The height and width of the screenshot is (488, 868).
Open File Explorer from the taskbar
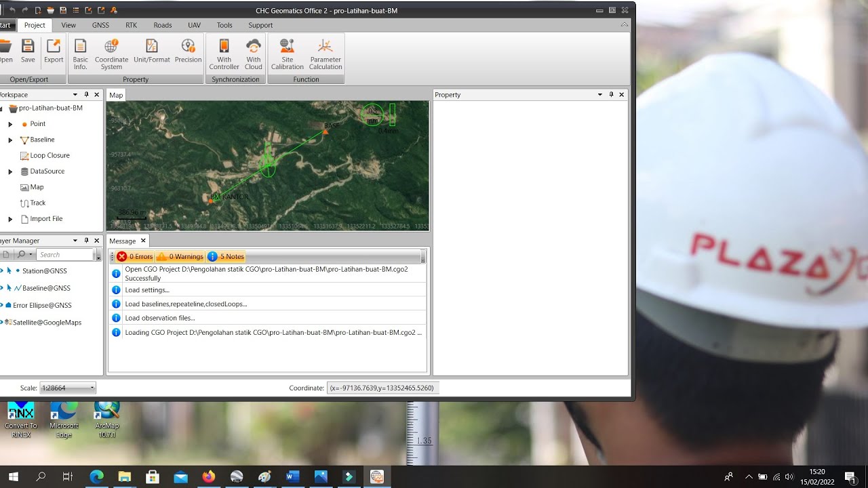pos(125,477)
